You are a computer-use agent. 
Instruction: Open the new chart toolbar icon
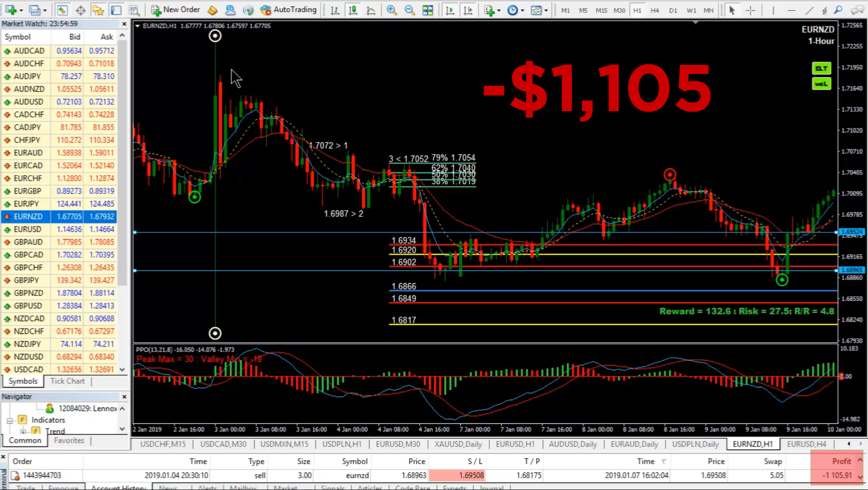pyautogui.click(x=10, y=10)
